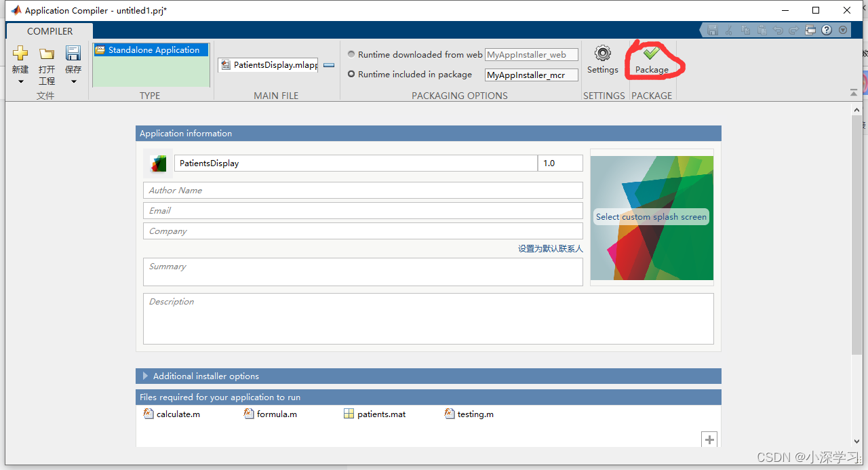Enable Runtime downloaded from web option
The image size is (868, 470).
[351, 54]
